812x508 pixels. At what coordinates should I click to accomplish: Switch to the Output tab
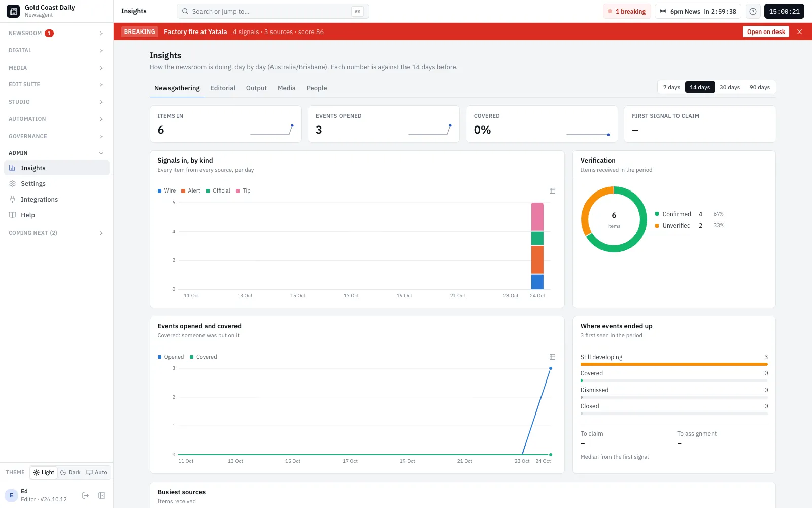(x=256, y=88)
